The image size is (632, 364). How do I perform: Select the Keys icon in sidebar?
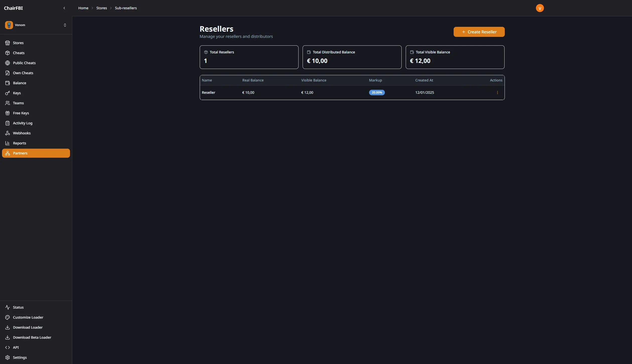(8, 93)
